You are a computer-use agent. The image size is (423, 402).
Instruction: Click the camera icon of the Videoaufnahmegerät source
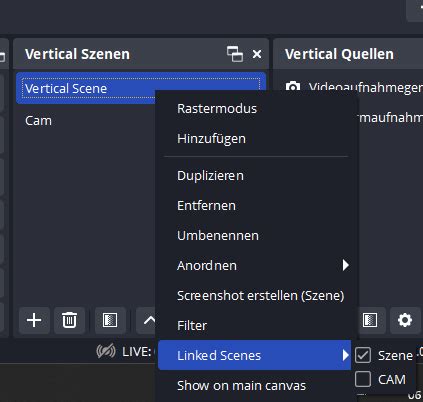click(x=293, y=86)
